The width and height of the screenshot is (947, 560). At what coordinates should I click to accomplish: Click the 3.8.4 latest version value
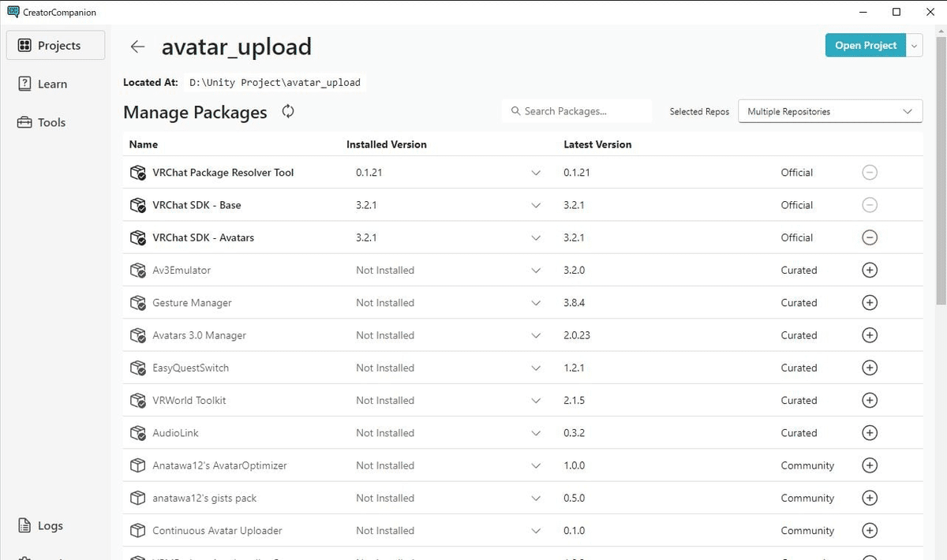(x=575, y=303)
